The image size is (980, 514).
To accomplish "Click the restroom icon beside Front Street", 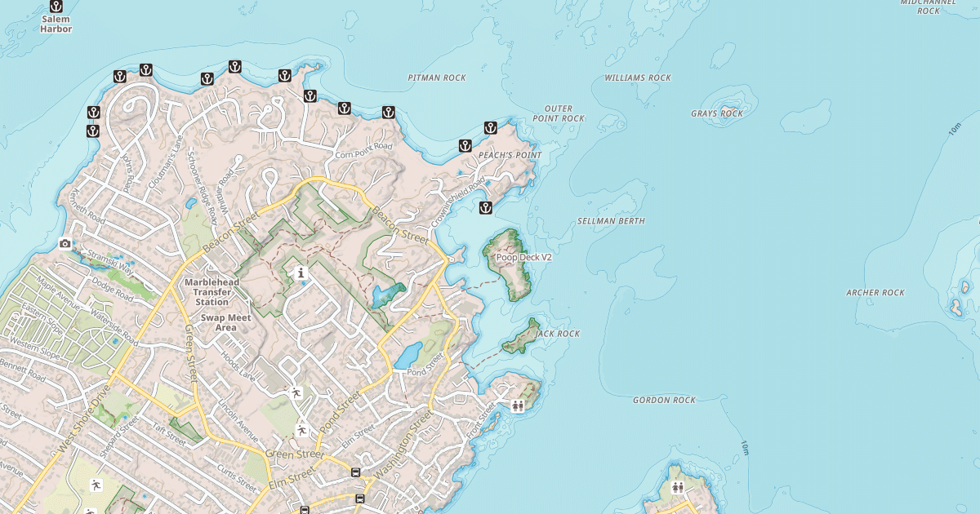I will tap(518, 405).
